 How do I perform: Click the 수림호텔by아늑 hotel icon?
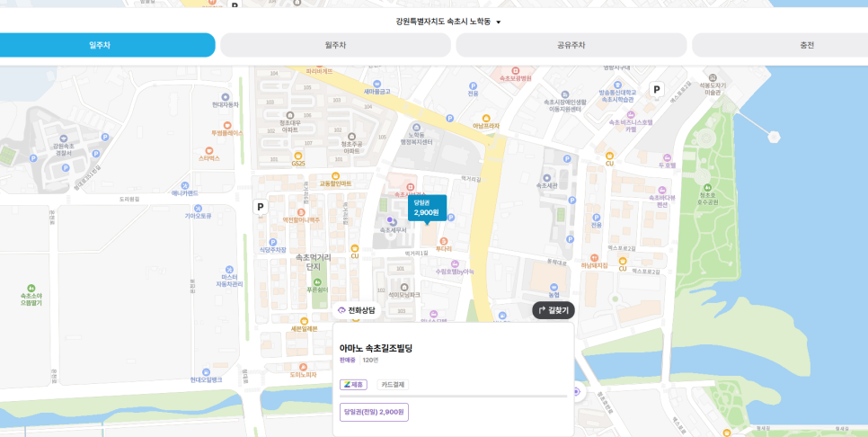455,263
